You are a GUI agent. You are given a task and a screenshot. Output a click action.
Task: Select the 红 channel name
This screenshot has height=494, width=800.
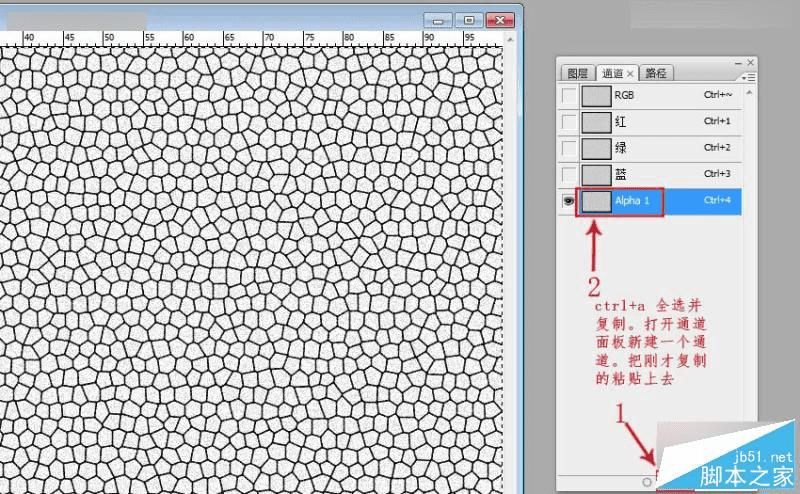[620, 122]
